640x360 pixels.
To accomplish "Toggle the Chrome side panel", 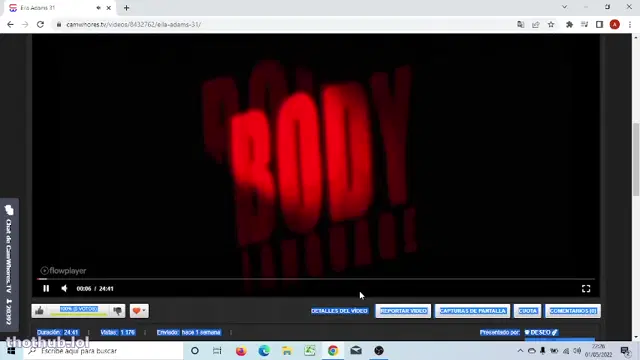I will 599,24.
